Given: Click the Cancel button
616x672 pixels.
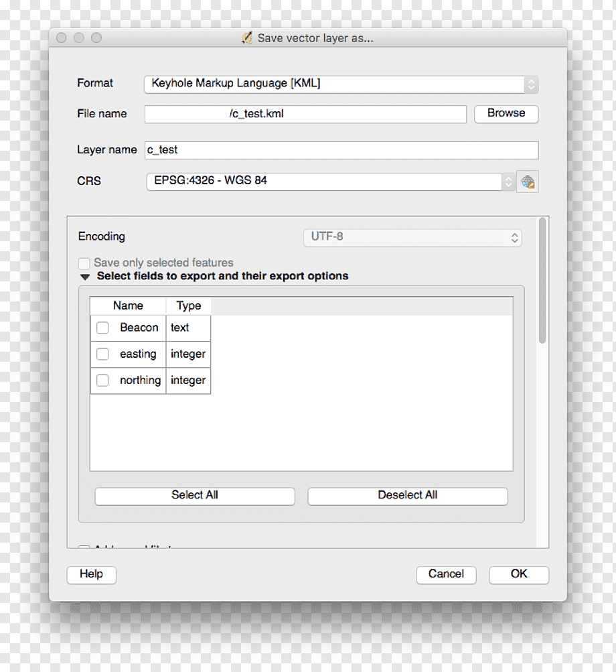Looking at the screenshot, I should click(446, 575).
